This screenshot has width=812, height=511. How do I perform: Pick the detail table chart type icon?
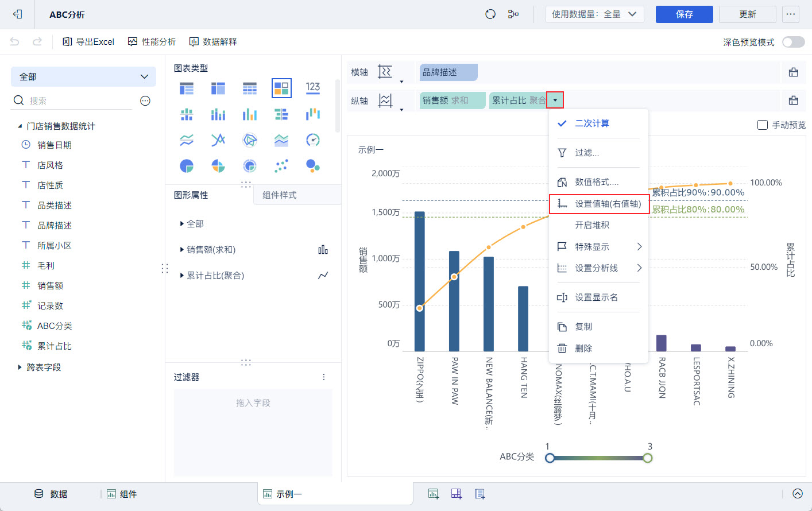pos(250,88)
